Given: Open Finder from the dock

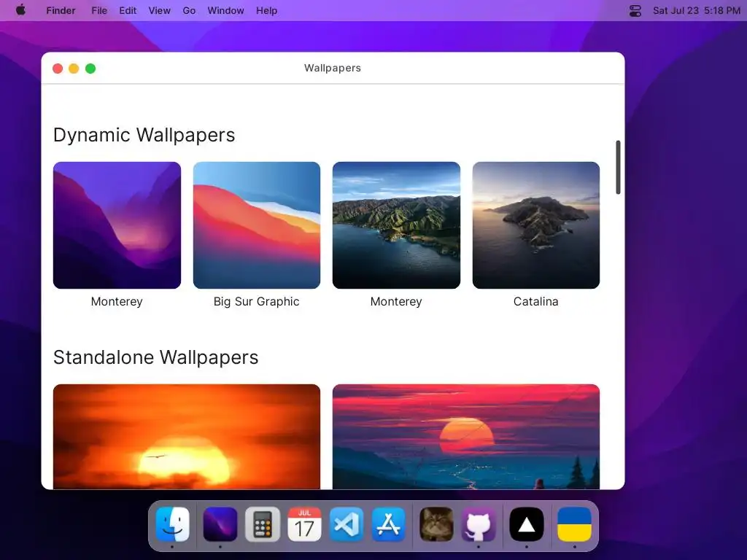Looking at the screenshot, I should click(172, 524).
